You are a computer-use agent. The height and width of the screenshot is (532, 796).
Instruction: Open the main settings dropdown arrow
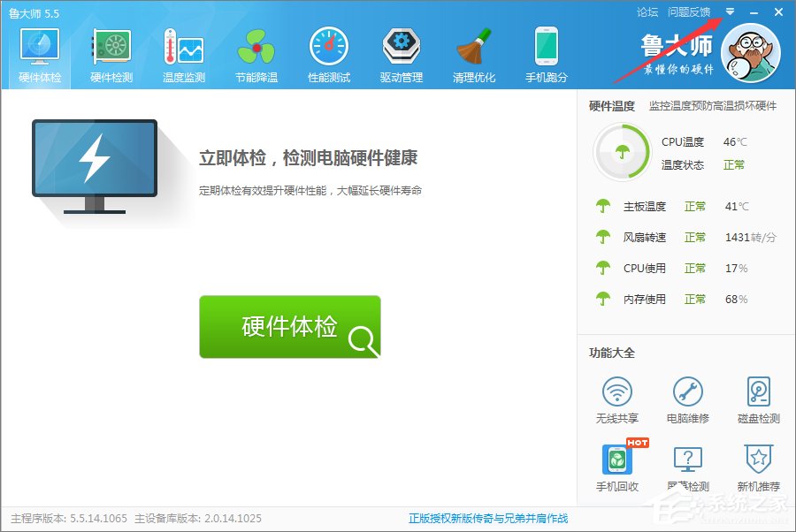click(729, 11)
